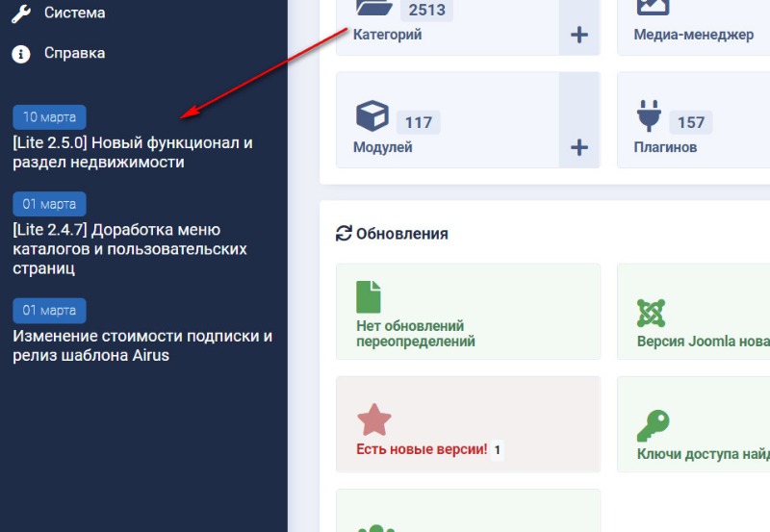The image size is (770, 532).
Task: Open the Lite 2.5.0 news link
Action: pyautogui.click(x=132, y=152)
